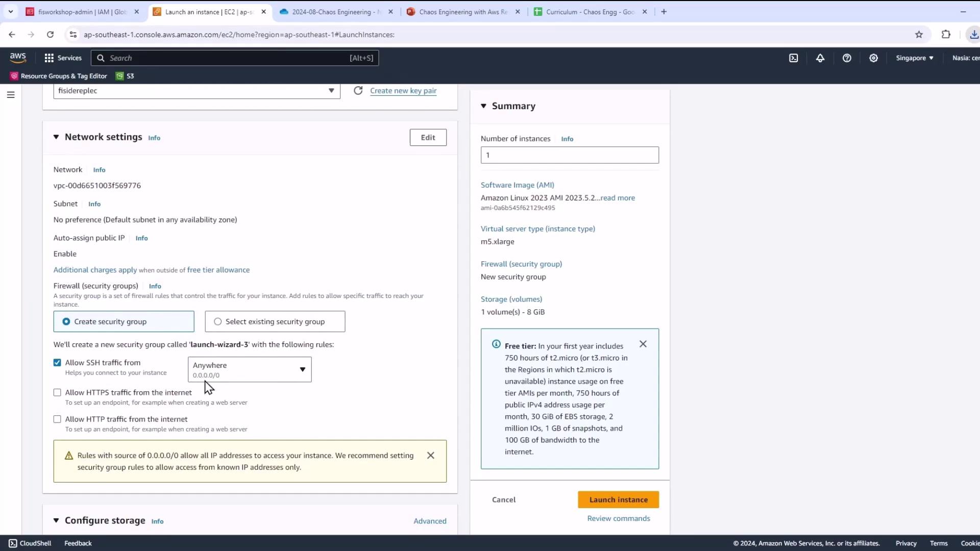980x551 pixels.
Task: Open the side navigation hamburger menu
Action: coord(11,95)
